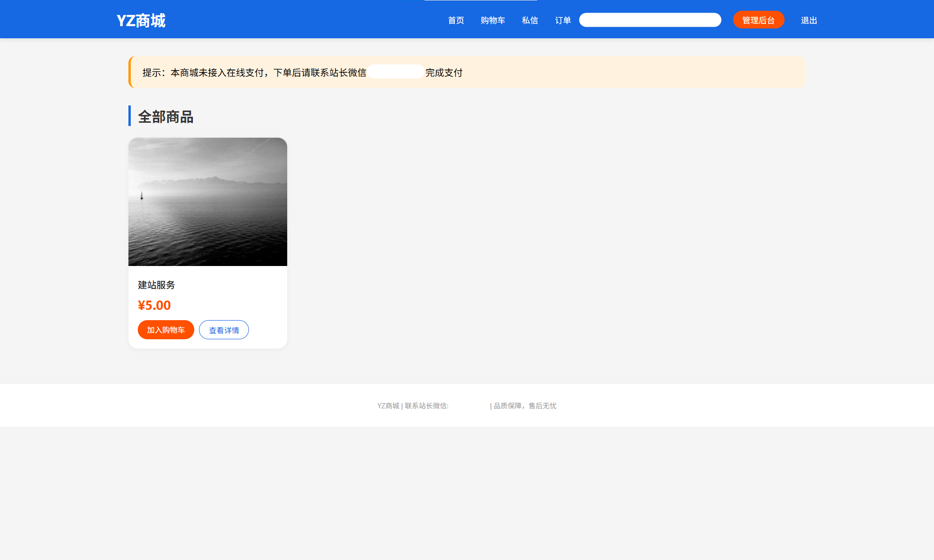This screenshot has height=560, width=934.
Task: Click the 建站服务 product lake image
Action: tap(208, 202)
